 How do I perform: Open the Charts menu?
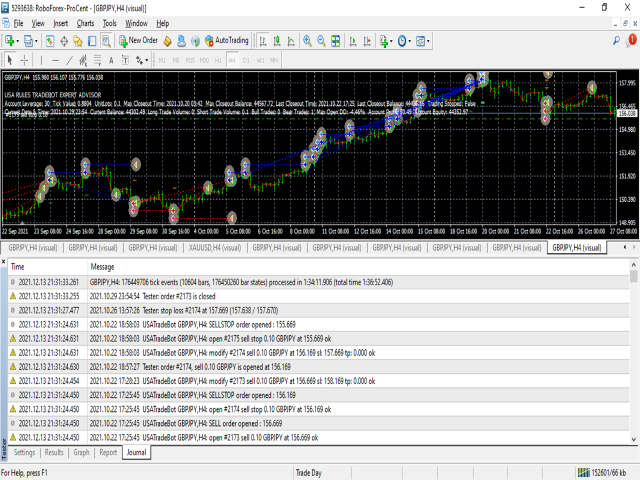click(x=85, y=23)
